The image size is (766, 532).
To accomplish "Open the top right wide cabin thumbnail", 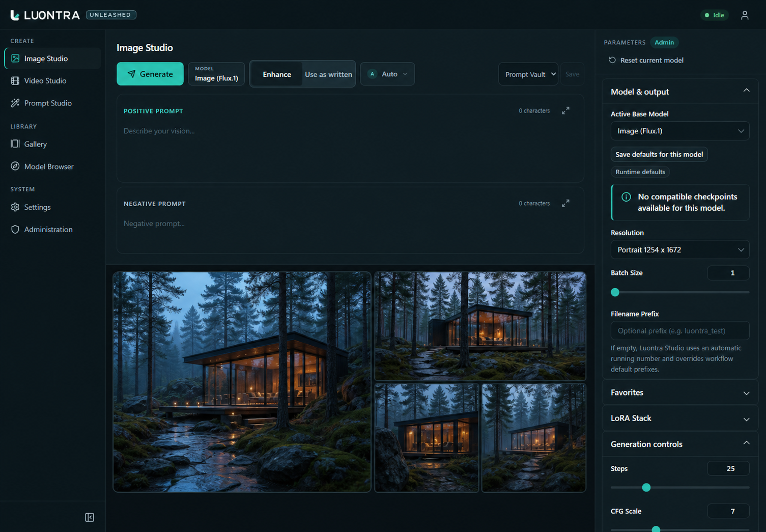I will click(480, 326).
